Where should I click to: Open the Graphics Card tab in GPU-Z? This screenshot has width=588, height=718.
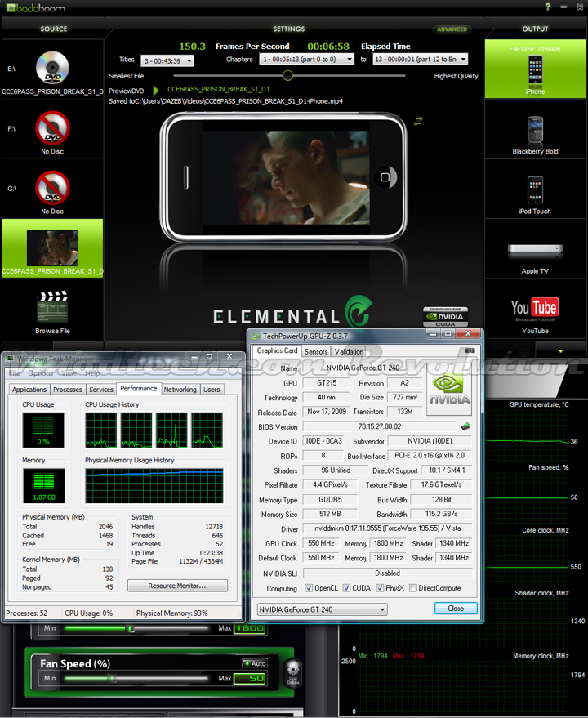277,350
